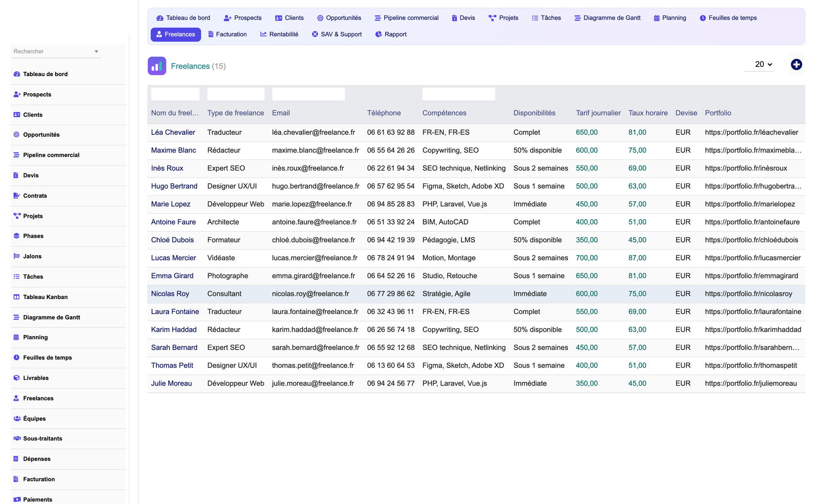Click the Opportunités target icon in sidebar
The width and height of the screenshot is (814, 504).
click(17, 135)
